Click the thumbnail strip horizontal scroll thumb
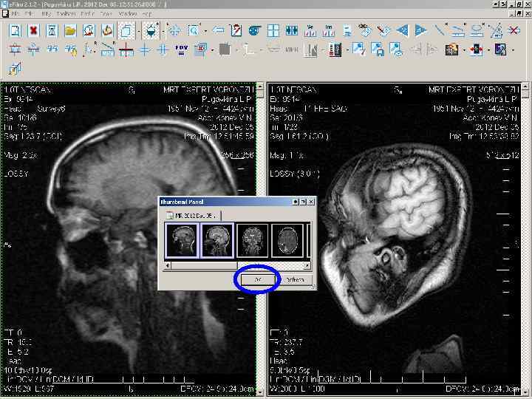The height and width of the screenshot is (399, 532). pos(204,265)
